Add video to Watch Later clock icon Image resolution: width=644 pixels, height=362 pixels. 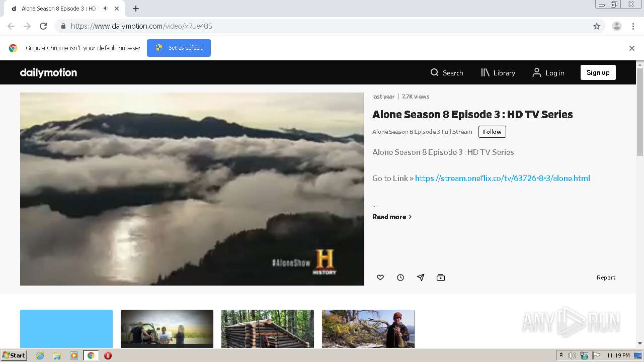pos(400,278)
